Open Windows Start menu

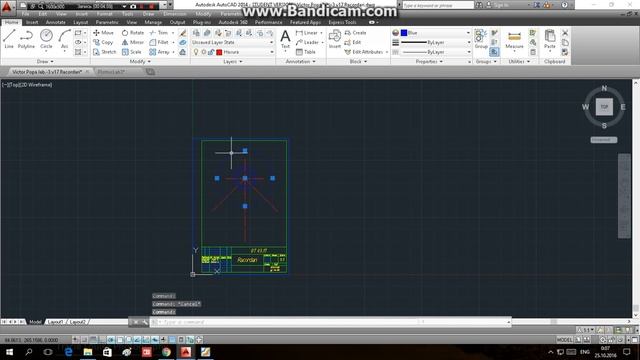click(x=9, y=352)
